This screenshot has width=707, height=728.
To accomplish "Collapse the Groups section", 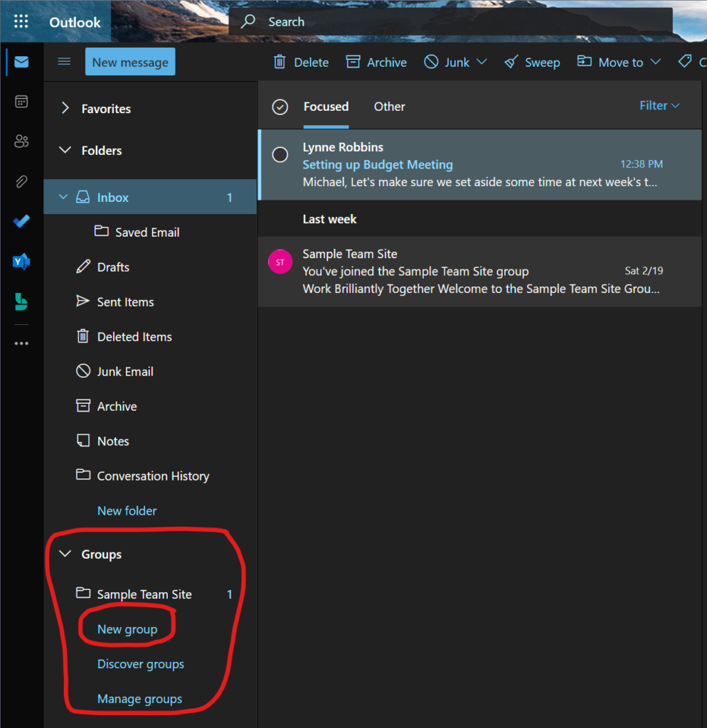I will (65, 554).
